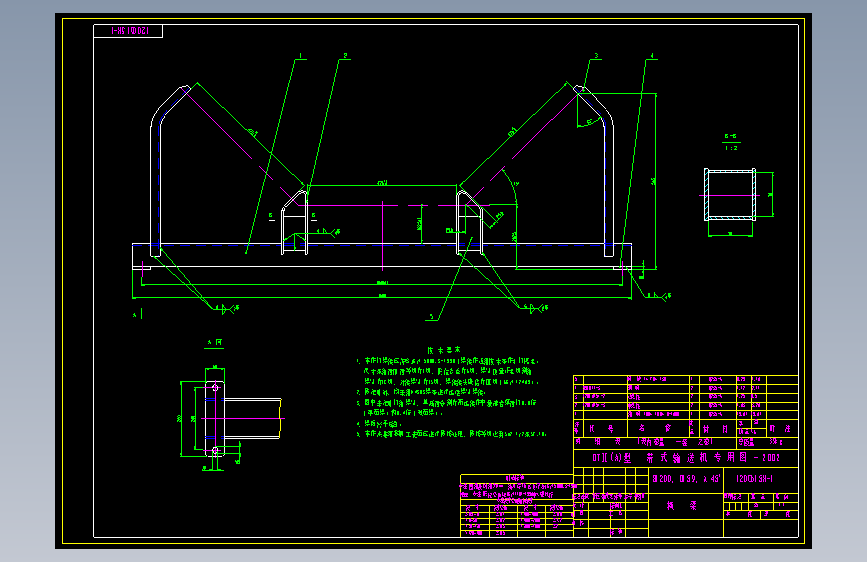
Task: Click part callout number 2 label
Action: (345, 56)
